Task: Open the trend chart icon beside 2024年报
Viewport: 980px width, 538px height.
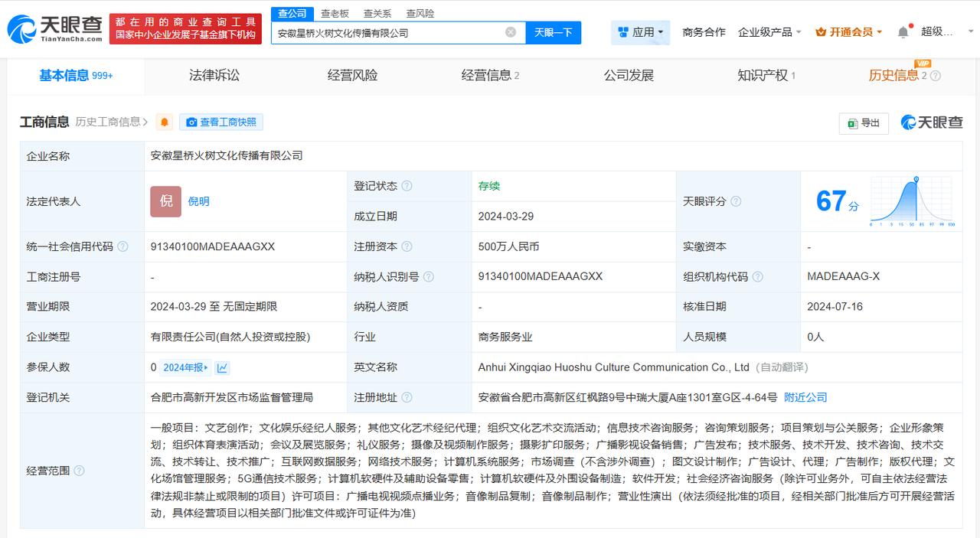Action: coord(222,367)
